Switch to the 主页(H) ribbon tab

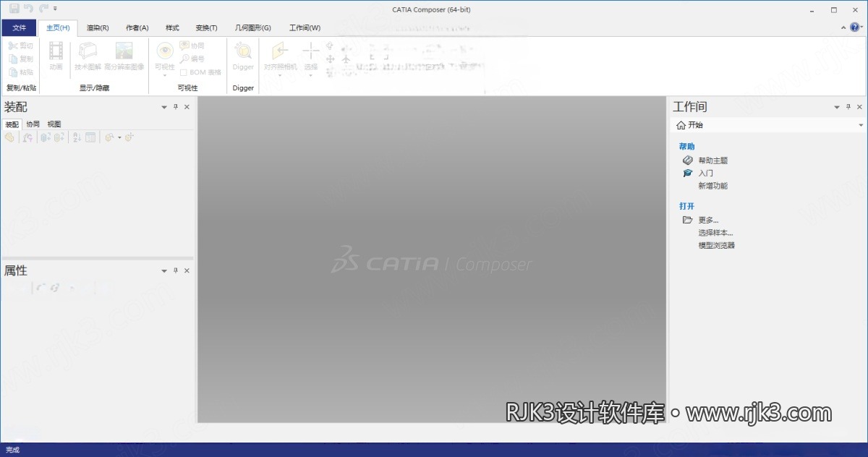pyautogui.click(x=58, y=28)
